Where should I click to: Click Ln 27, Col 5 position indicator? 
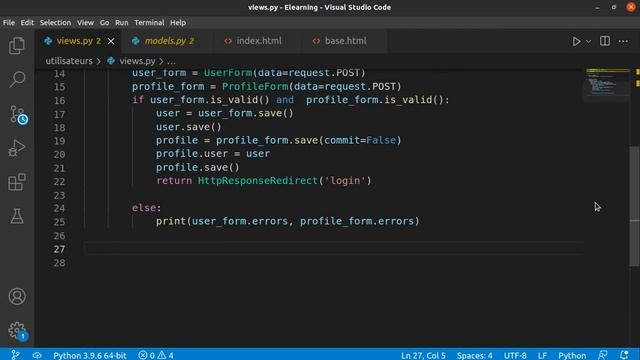423,355
